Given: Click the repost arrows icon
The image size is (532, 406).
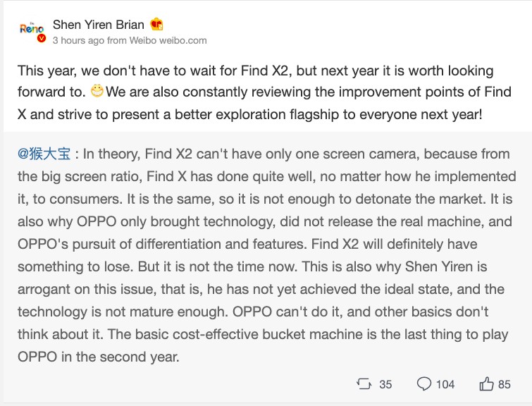Looking at the screenshot, I should pyautogui.click(x=364, y=384).
